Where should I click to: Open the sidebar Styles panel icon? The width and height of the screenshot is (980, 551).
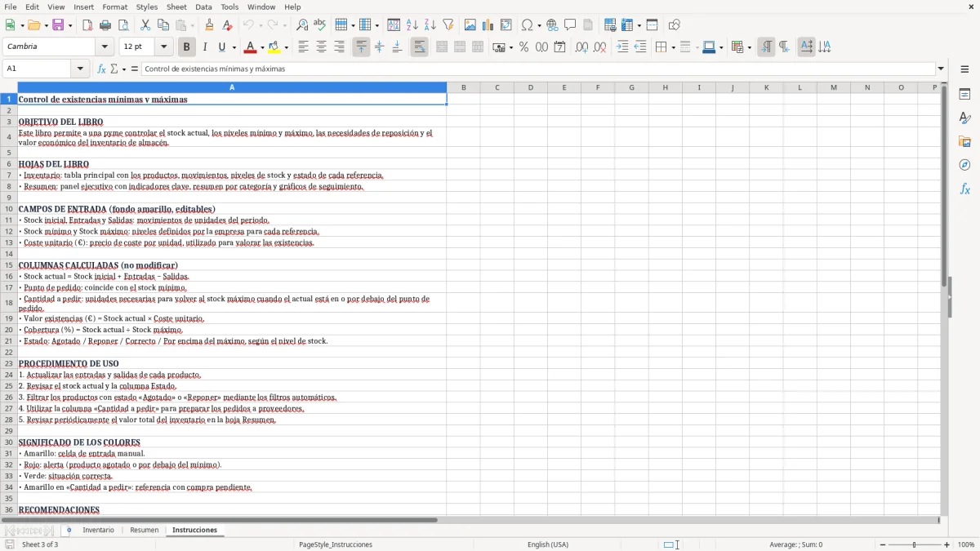964,118
